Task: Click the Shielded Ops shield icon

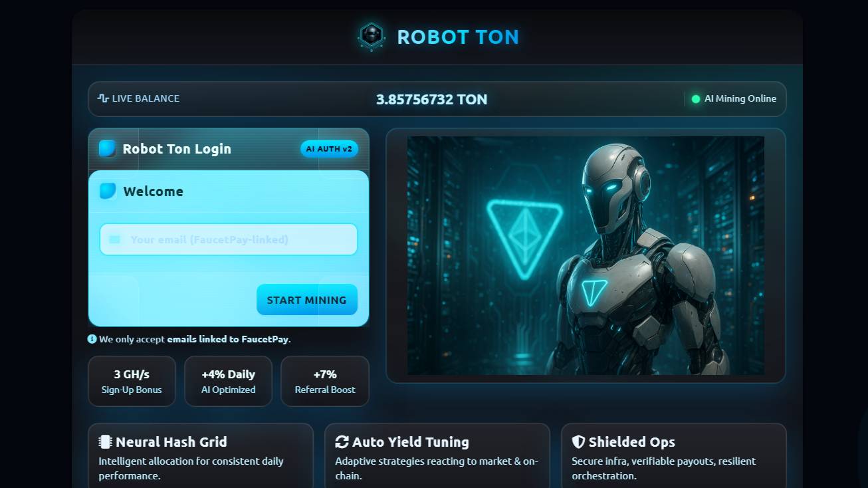Action: click(578, 442)
